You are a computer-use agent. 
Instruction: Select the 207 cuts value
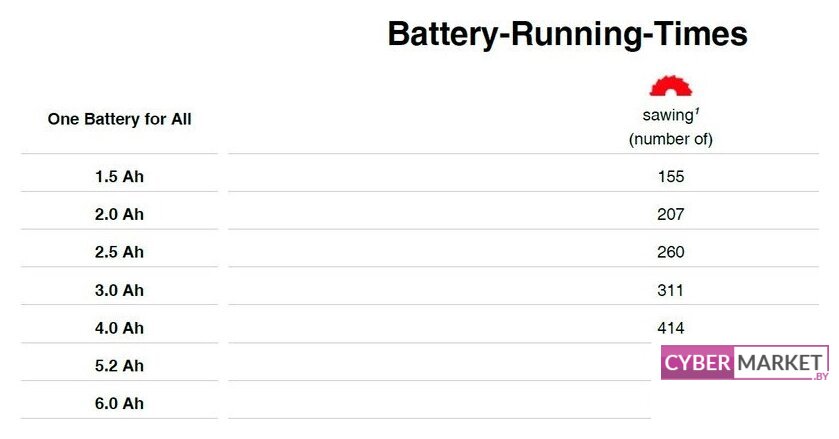click(670, 215)
